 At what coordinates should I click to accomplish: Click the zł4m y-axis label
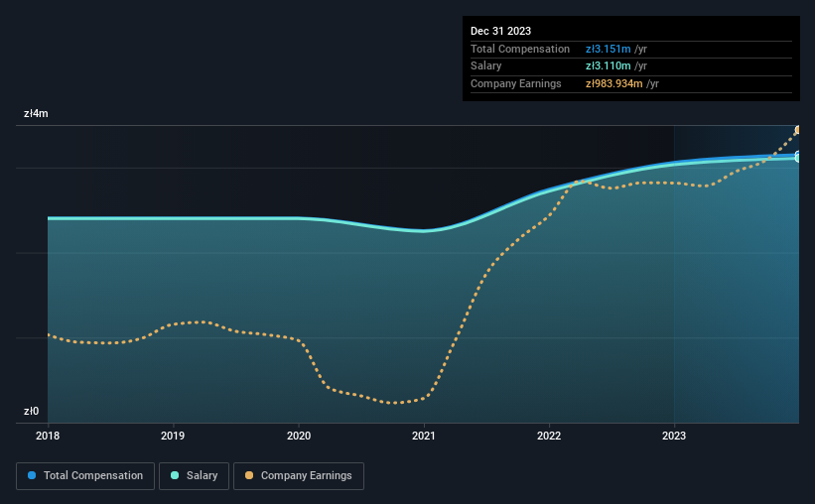point(36,113)
